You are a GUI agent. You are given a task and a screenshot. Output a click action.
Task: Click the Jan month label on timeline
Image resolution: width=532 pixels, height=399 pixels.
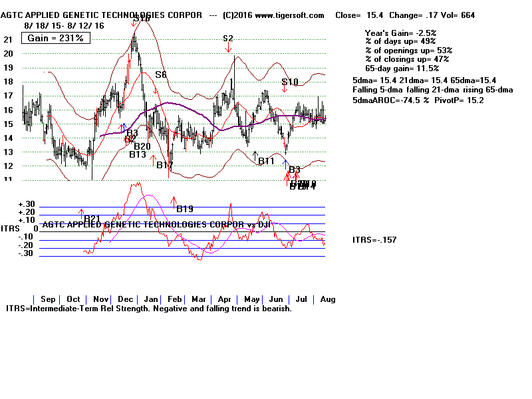(152, 299)
